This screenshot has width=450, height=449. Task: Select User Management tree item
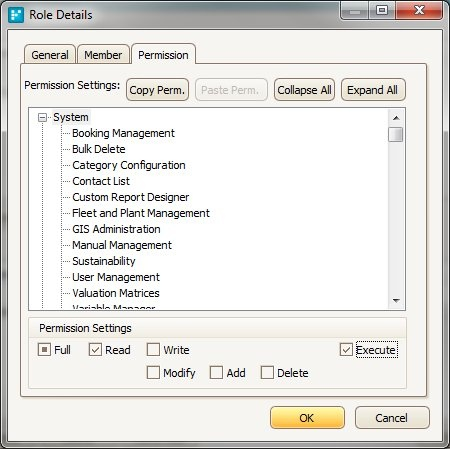116,277
